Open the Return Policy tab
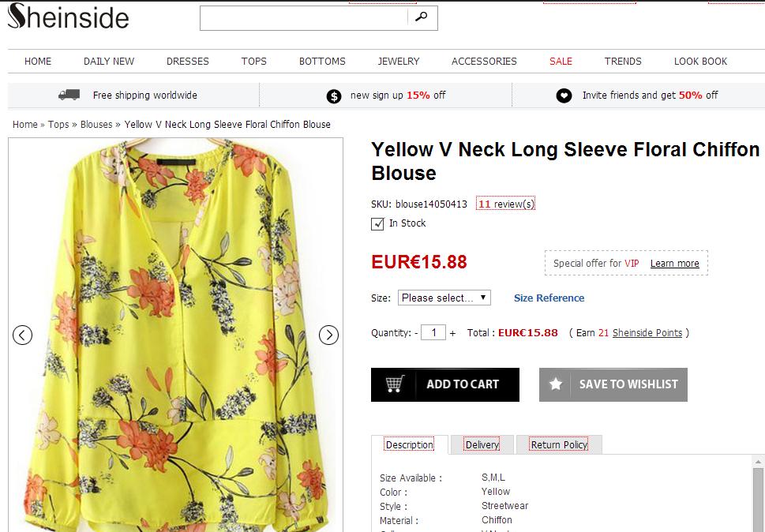The height and width of the screenshot is (532, 765). (559, 444)
